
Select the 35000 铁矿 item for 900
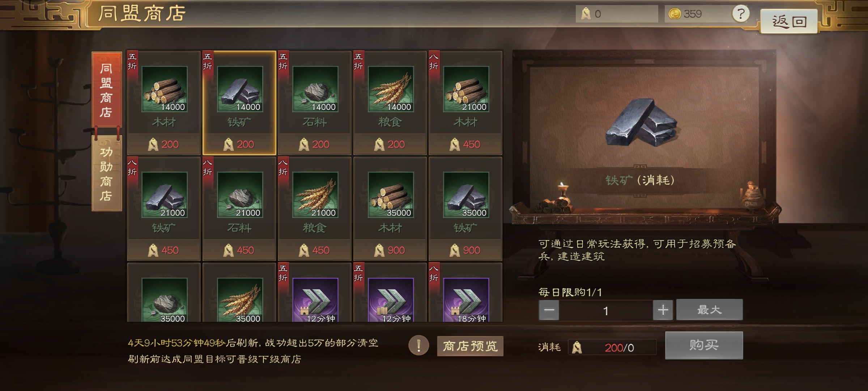pos(465,209)
